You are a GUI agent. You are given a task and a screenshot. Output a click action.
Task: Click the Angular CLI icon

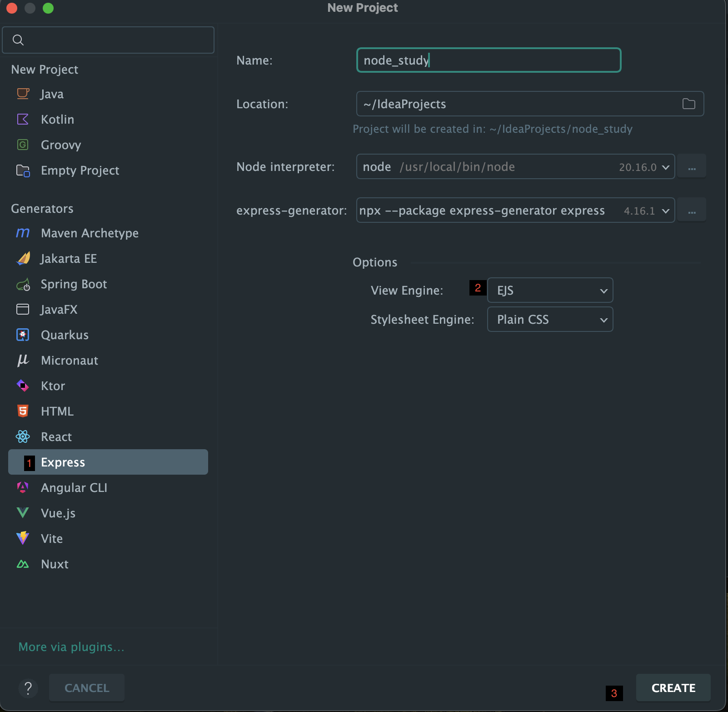23,487
